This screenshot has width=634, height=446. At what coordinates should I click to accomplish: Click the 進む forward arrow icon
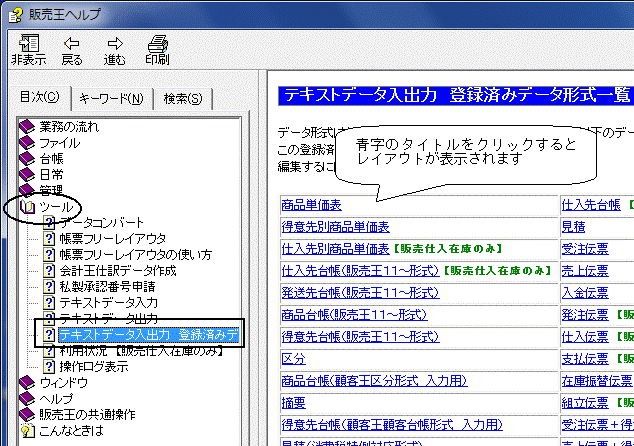(x=115, y=43)
